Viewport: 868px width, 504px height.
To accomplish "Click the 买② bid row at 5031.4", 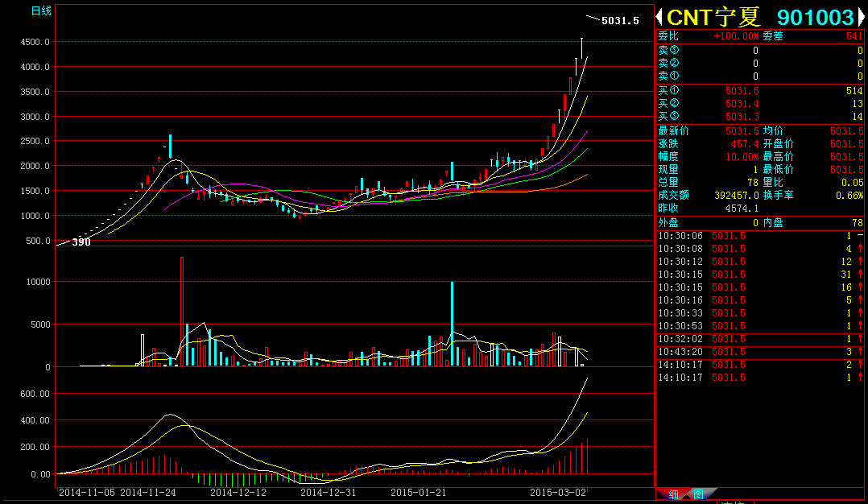I will 760,103.
